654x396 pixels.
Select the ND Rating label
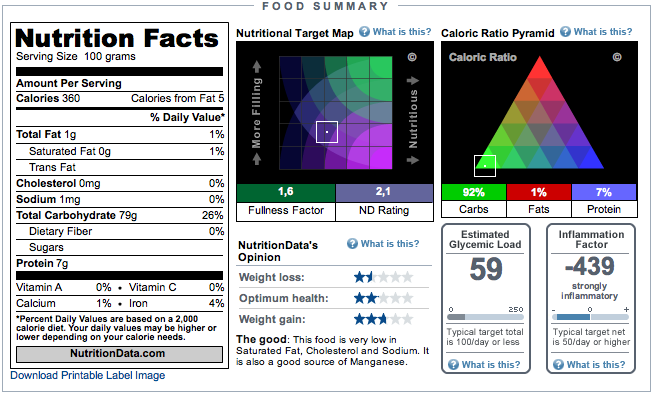coord(384,210)
